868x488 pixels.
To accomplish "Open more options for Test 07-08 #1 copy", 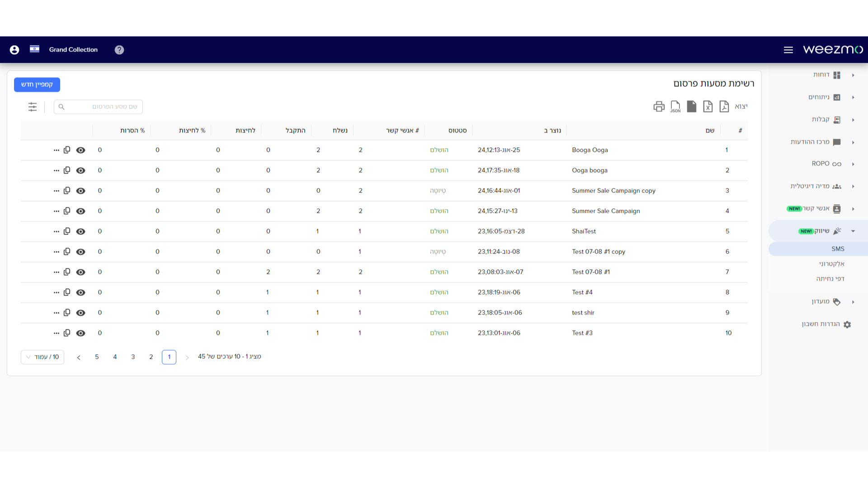I will 56,252.
